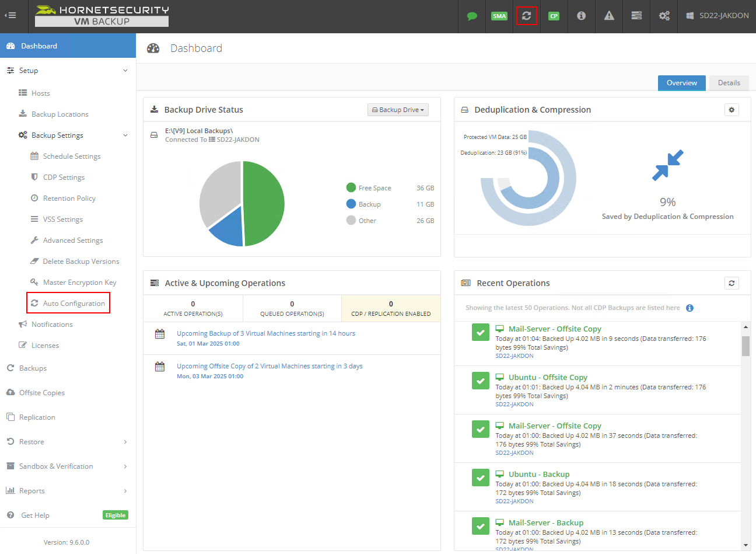Expand the Sandbox & Verification menu
Image resolution: width=756 pixels, height=554 pixels.
pyautogui.click(x=68, y=466)
